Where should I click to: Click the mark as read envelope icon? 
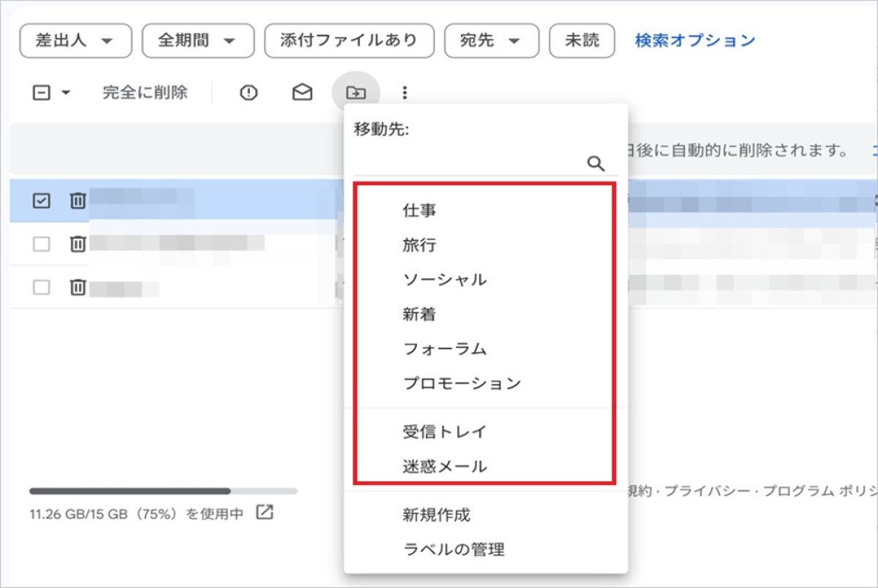point(302,93)
